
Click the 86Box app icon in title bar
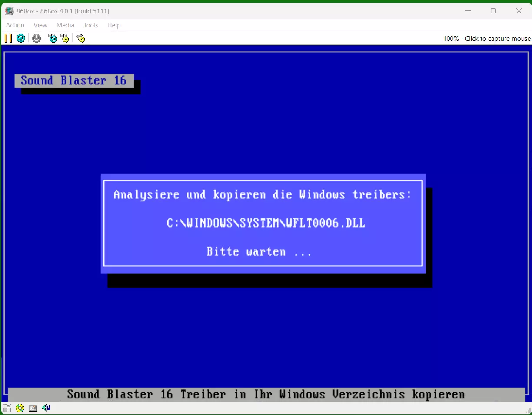click(9, 11)
